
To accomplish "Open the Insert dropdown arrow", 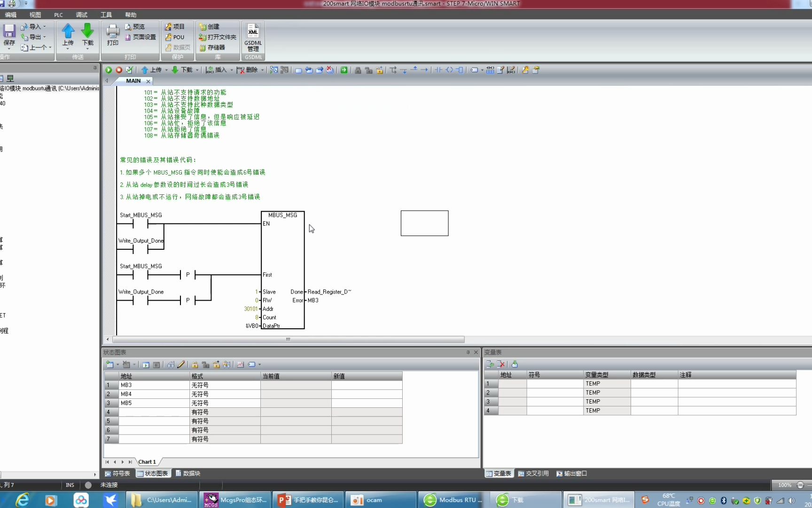I will pos(232,70).
